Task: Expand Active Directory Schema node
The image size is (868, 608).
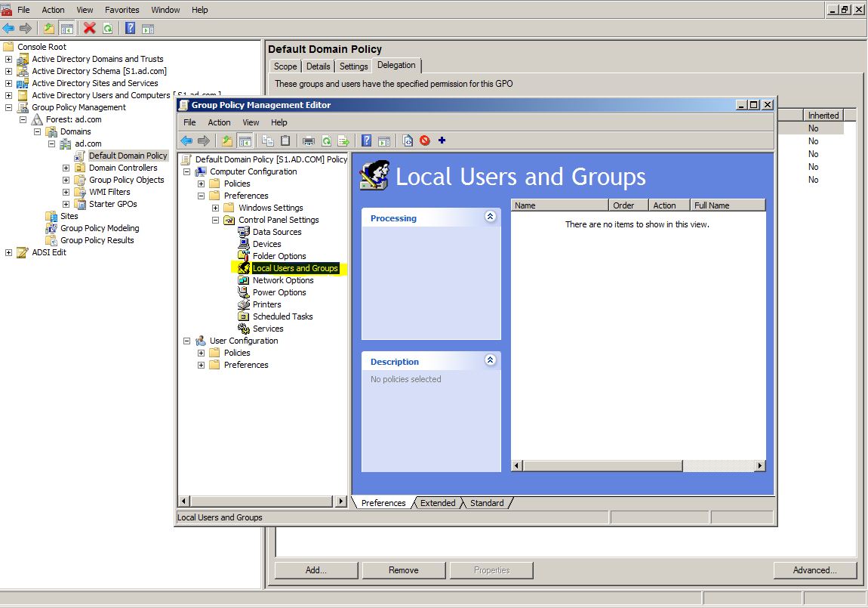Action: pos(8,71)
